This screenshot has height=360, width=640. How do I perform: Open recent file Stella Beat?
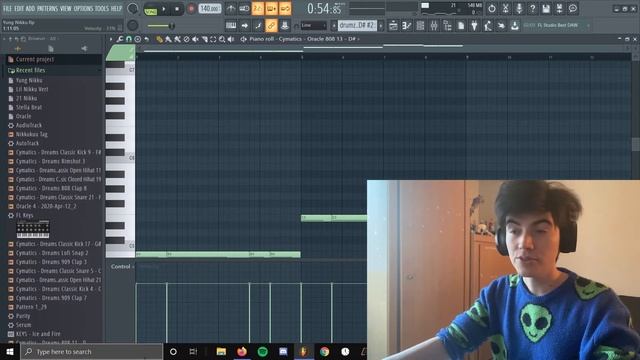click(29, 107)
